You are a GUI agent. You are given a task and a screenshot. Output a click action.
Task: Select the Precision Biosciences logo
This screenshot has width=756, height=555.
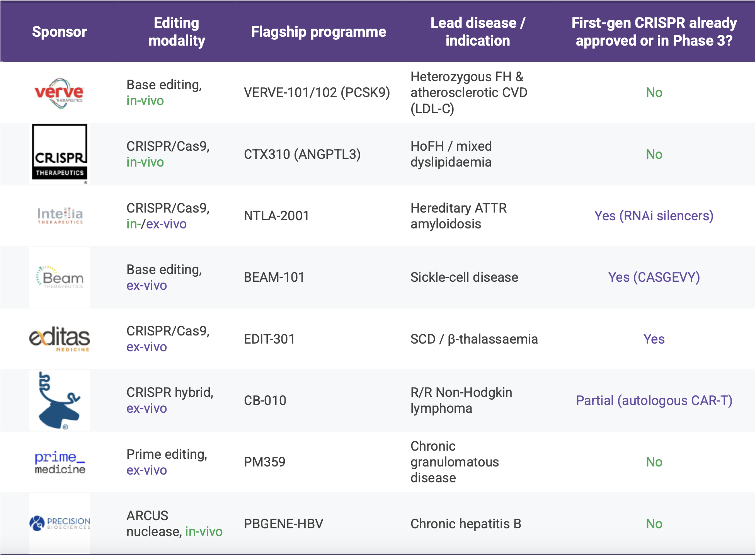(x=60, y=523)
